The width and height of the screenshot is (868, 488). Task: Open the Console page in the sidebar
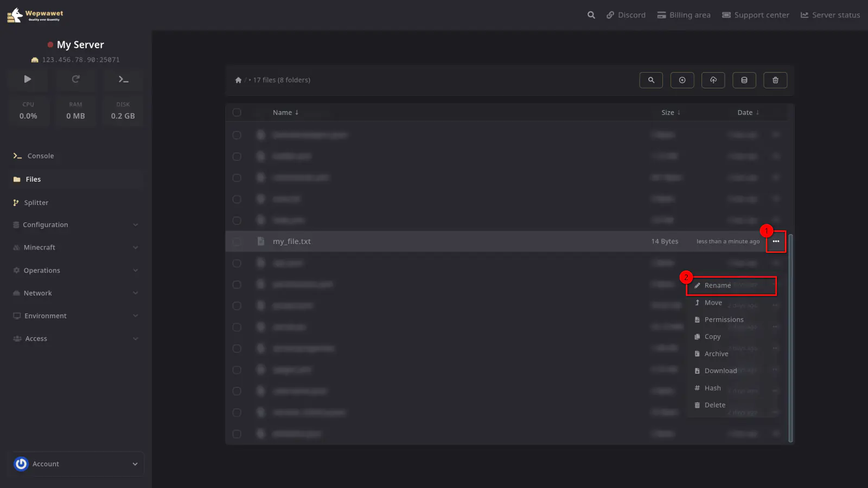tap(41, 156)
